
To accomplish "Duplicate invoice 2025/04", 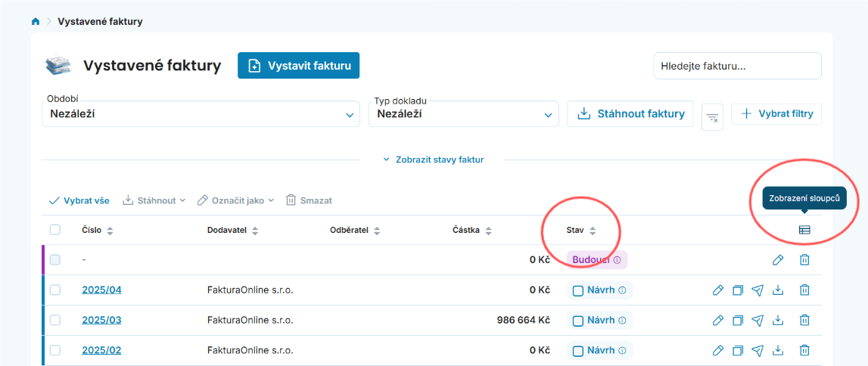I will point(737,290).
